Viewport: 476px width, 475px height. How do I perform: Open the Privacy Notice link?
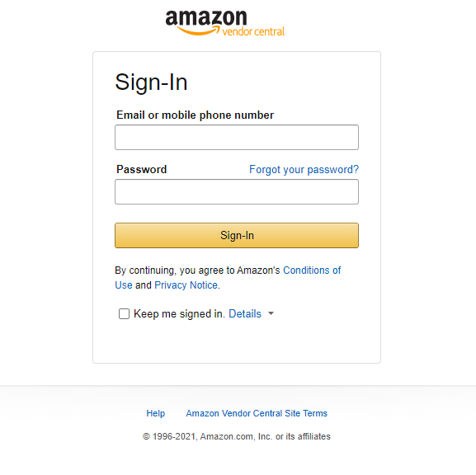(x=186, y=285)
